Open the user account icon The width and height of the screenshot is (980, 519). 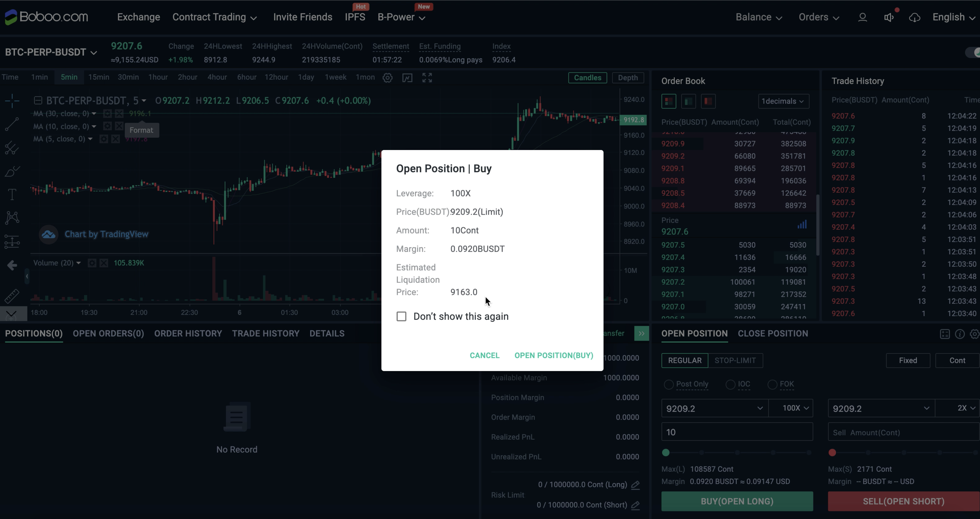click(862, 17)
